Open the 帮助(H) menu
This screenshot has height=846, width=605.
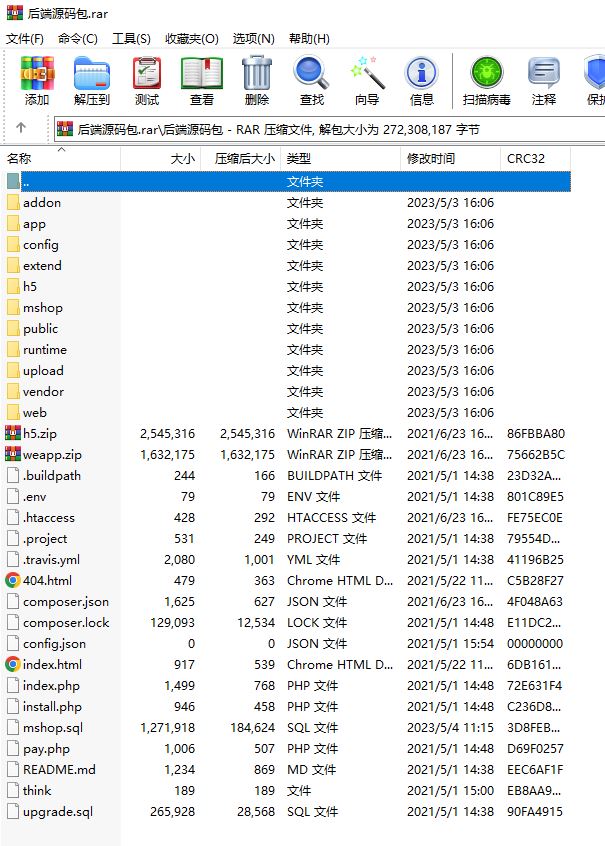[309, 39]
